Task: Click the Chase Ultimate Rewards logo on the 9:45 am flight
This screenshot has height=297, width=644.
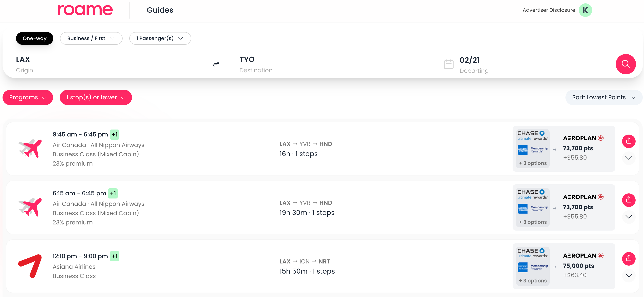Action: [533, 135]
